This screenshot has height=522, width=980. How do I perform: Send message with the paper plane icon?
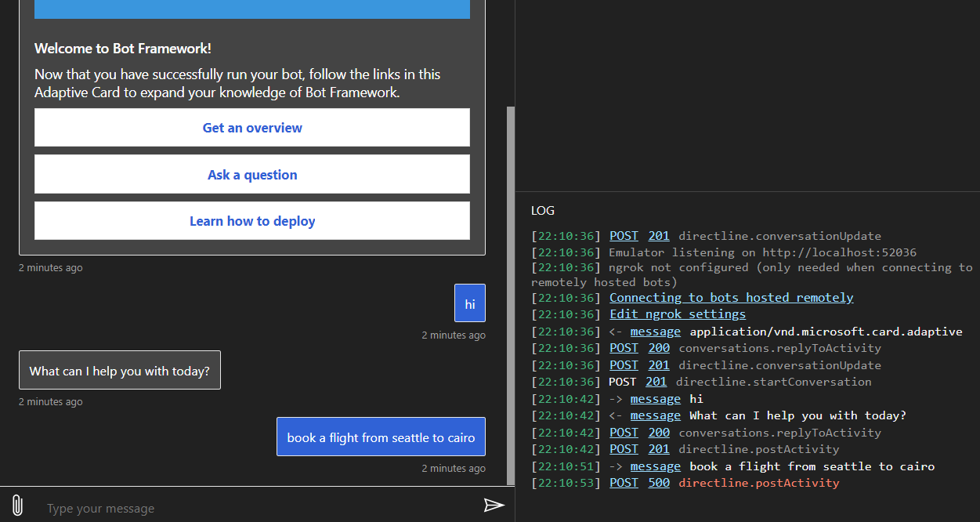pyautogui.click(x=494, y=506)
